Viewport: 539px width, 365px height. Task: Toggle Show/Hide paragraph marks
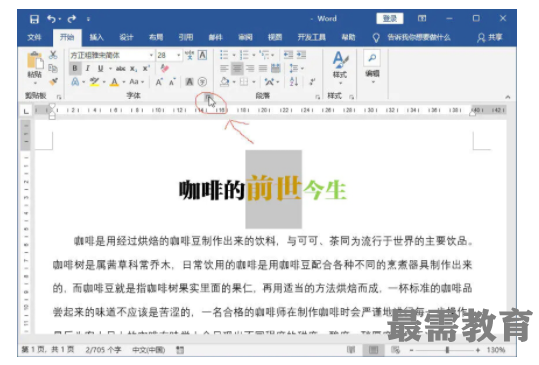(x=312, y=82)
